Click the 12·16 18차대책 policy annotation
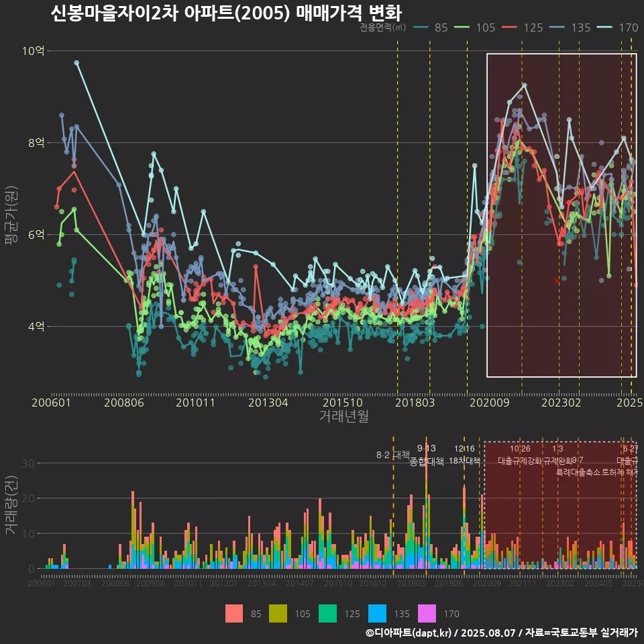644x644 pixels. point(464,454)
